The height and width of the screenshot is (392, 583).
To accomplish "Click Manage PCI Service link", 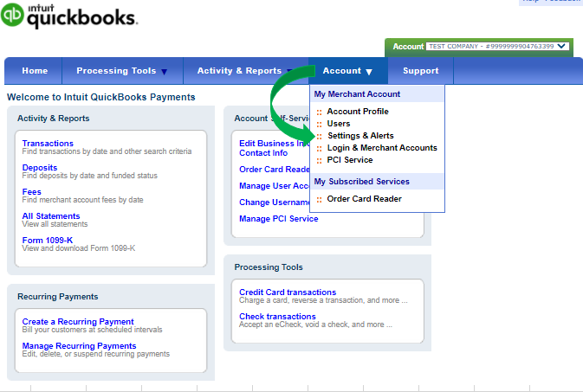I will point(278,218).
